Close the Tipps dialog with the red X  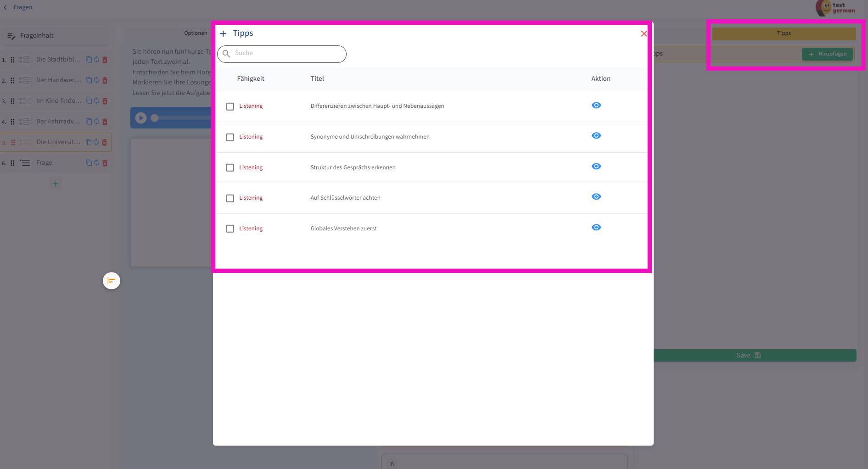click(644, 33)
